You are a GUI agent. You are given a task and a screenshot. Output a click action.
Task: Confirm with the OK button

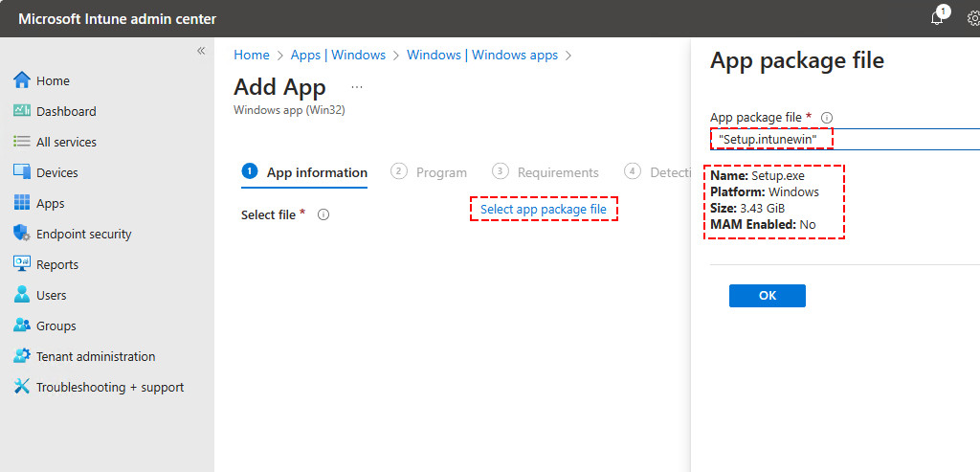[767, 296]
